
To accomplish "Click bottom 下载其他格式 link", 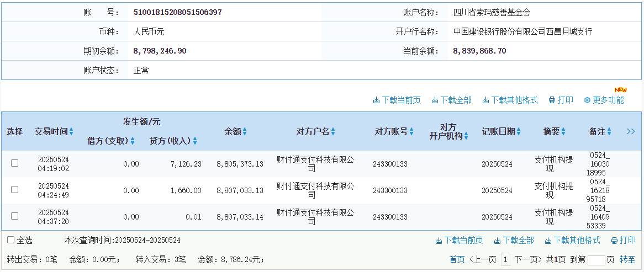I will (573, 241).
